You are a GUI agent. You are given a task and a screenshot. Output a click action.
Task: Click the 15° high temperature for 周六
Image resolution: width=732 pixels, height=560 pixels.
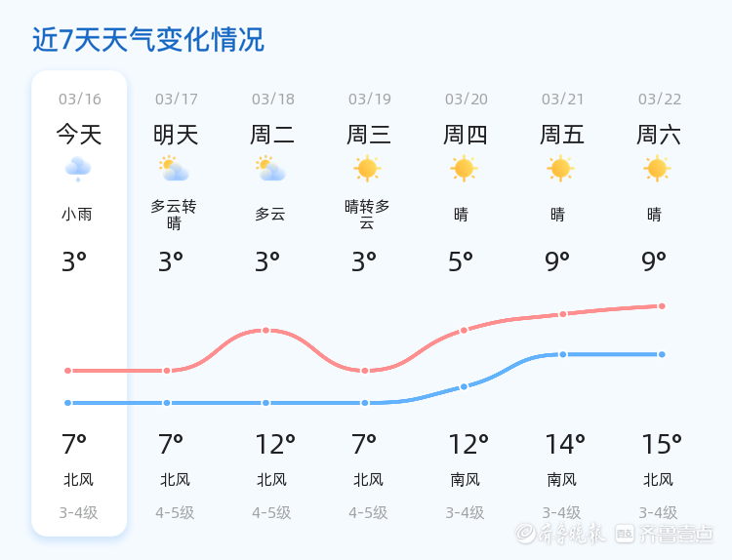pos(662,444)
